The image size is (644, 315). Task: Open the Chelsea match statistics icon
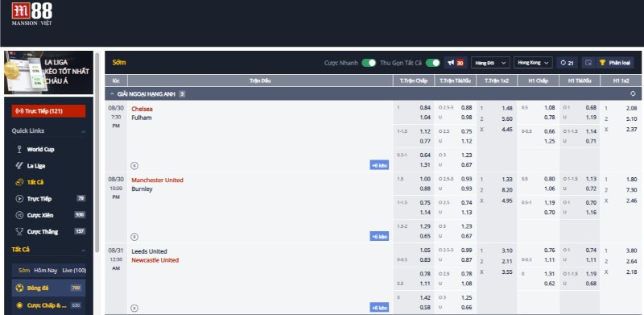click(134, 166)
